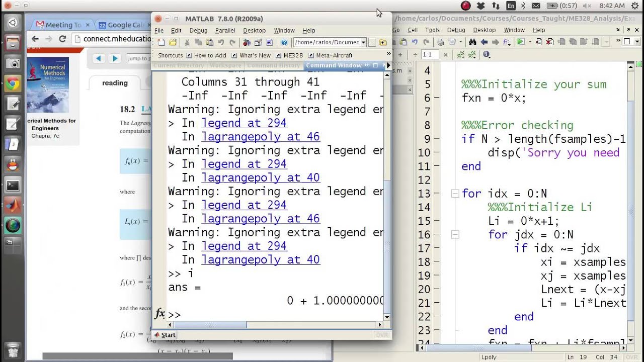Switch to Workspace tab

(x=225, y=66)
